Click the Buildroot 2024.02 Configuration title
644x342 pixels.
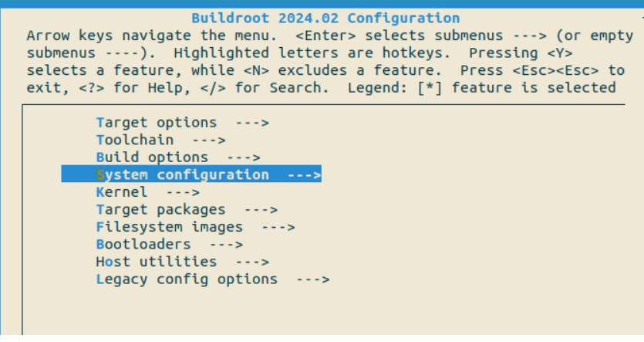pos(325,18)
